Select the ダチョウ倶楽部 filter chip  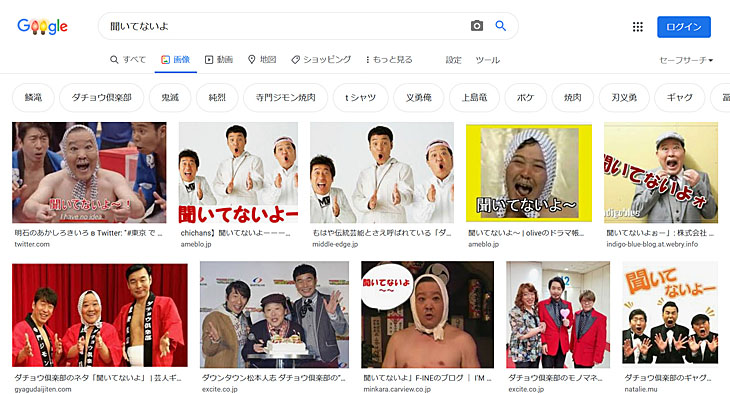coord(101,97)
